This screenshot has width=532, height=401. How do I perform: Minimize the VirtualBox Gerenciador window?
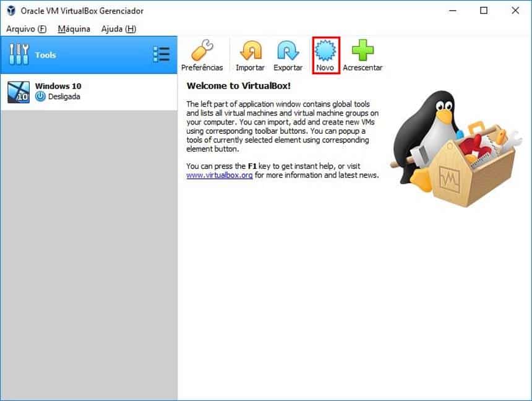pos(453,11)
